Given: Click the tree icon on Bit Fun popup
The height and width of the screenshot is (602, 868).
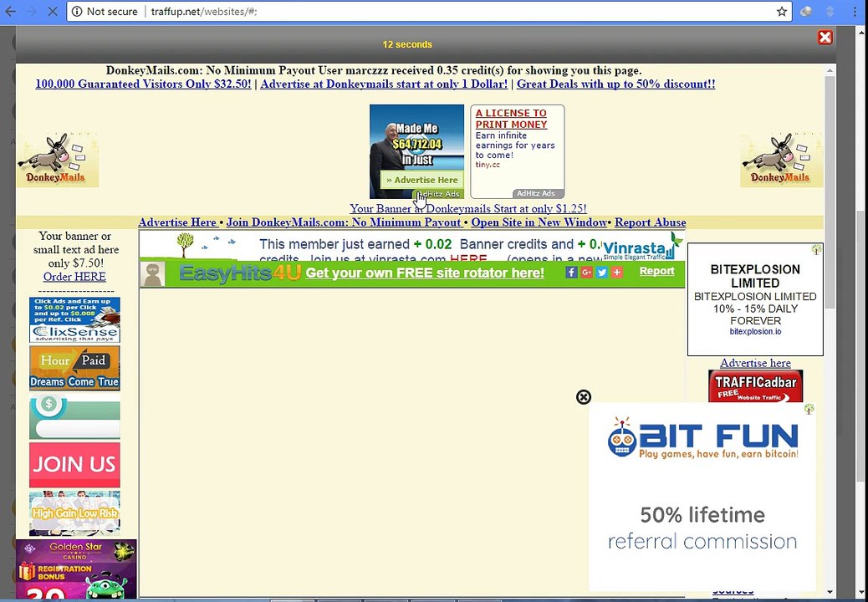Looking at the screenshot, I should point(809,409).
